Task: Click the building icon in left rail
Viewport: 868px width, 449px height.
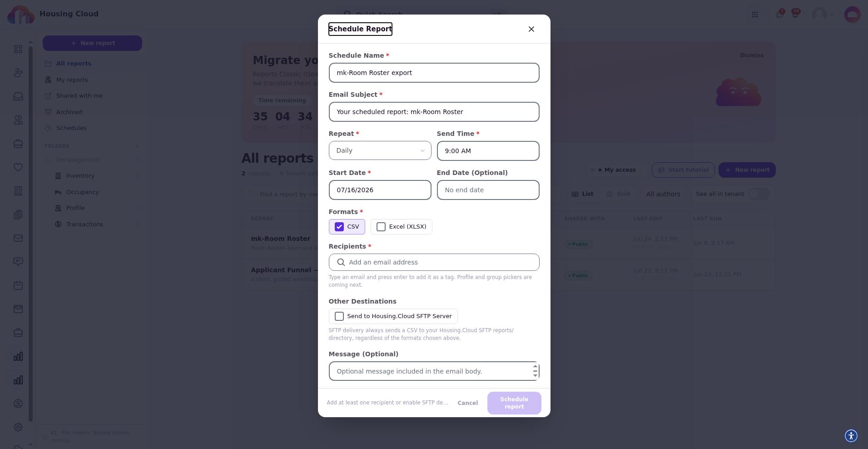Action: click(x=18, y=191)
